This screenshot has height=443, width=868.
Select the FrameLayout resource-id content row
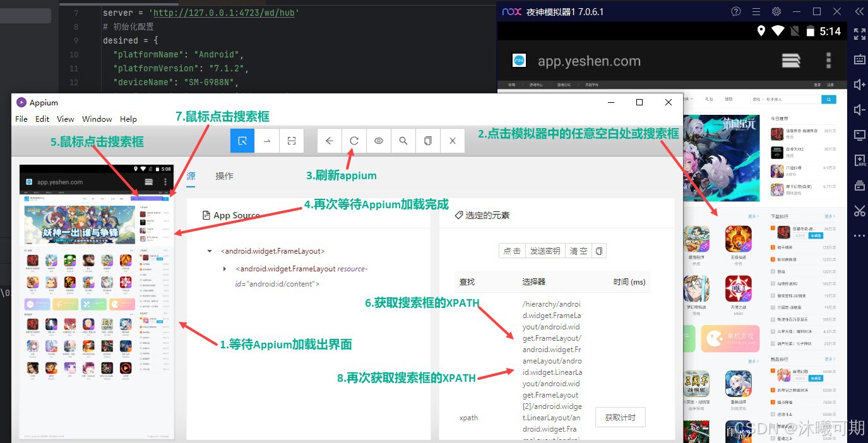point(301,276)
